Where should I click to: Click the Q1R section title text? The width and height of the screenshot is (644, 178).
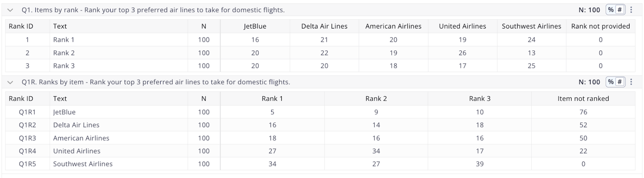click(156, 82)
